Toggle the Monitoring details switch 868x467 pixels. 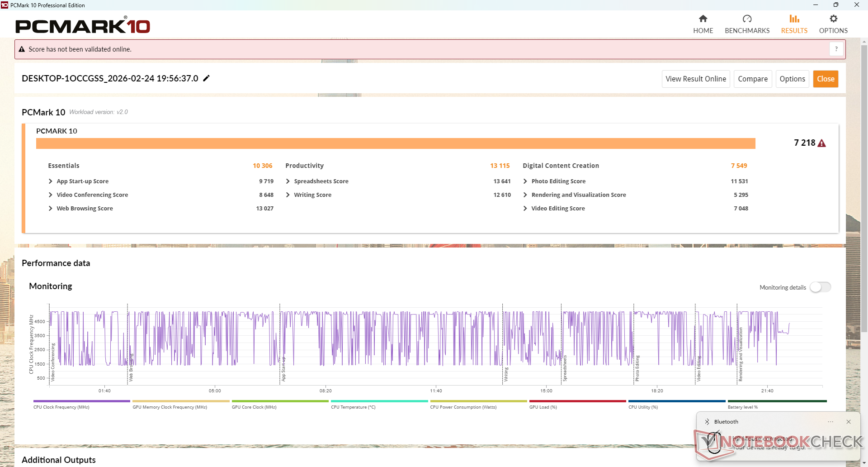pos(820,287)
